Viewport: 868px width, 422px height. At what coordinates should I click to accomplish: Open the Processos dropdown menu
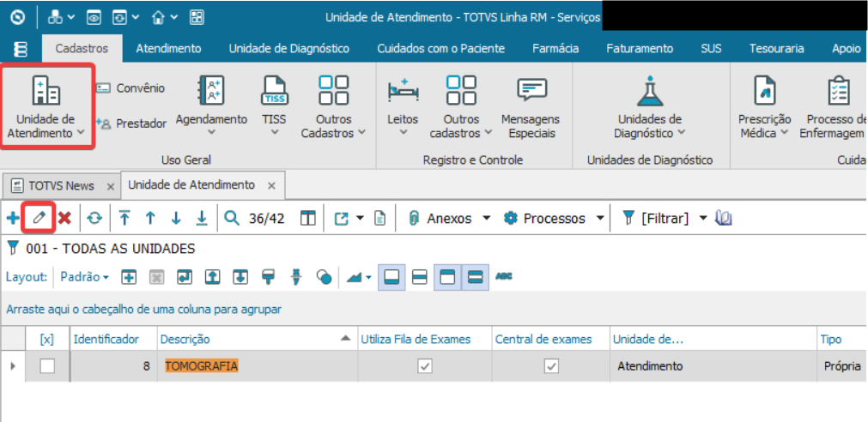click(600, 219)
